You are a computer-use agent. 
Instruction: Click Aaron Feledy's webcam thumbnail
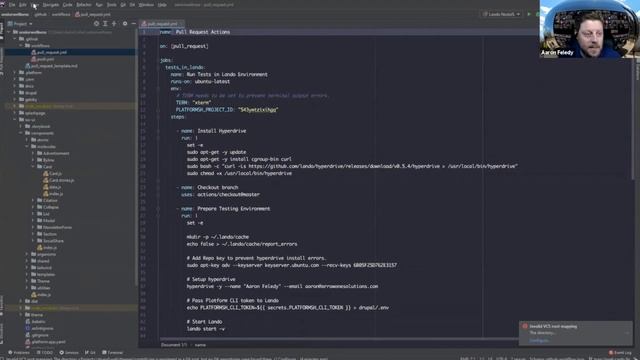click(x=590, y=29)
